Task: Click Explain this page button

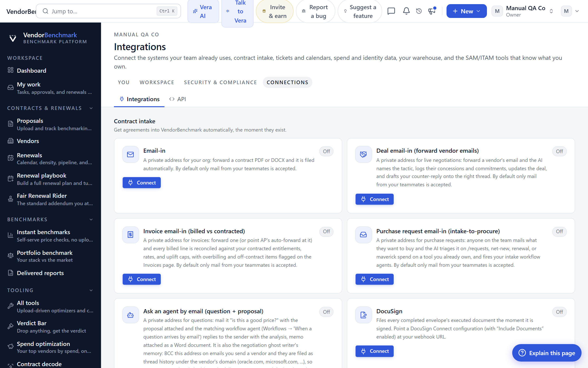Action: (x=547, y=353)
